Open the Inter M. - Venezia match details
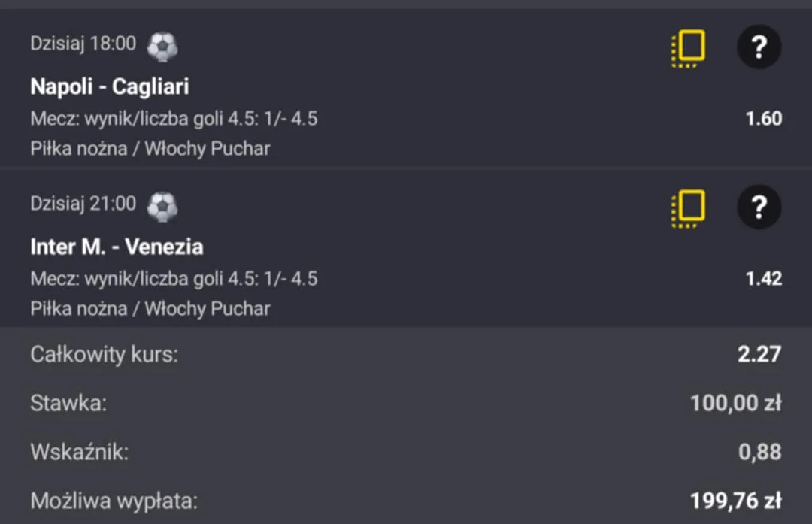The height and width of the screenshot is (524, 812). [117, 247]
